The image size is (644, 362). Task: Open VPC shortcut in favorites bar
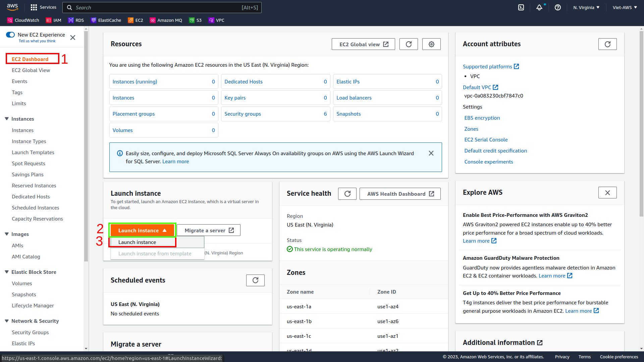pyautogui.click(x=217, y=20)
